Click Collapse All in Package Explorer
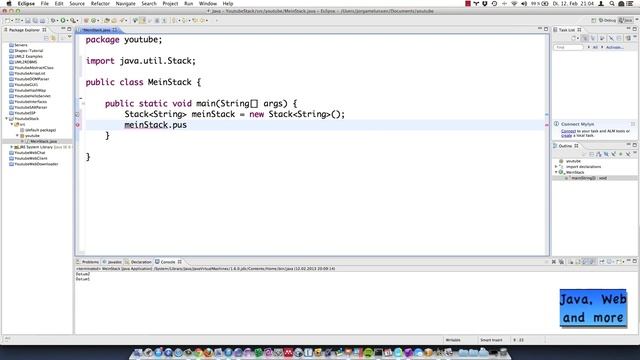 coord(46,38)
